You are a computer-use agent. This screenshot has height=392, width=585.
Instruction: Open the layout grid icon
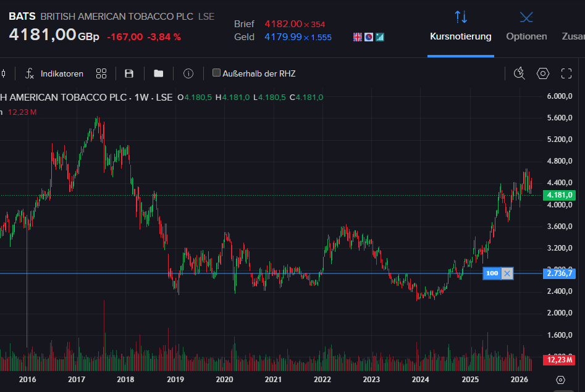click(x=101, y=74)
